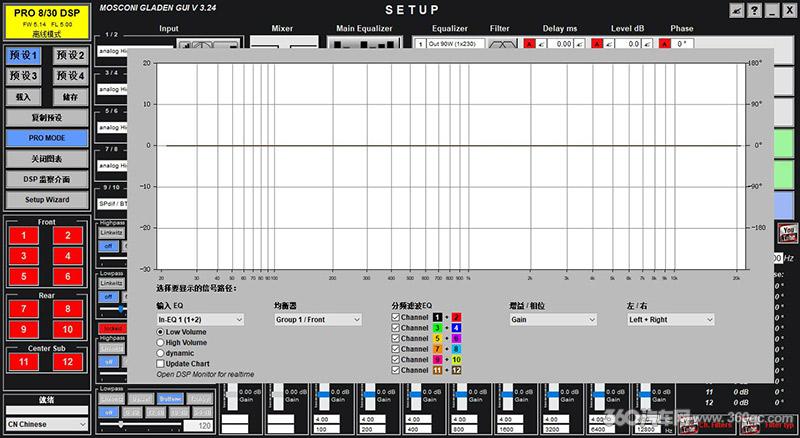Select the High Volume radio button
Viewport: 800px width, 438px height.
(160, 343)
